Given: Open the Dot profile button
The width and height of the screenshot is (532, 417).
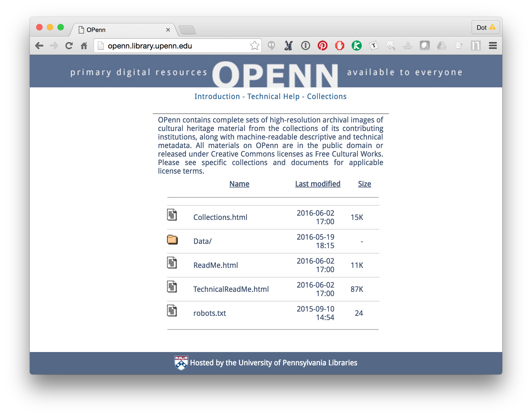Looking at the screenshot, I should [x=485, y=27].
